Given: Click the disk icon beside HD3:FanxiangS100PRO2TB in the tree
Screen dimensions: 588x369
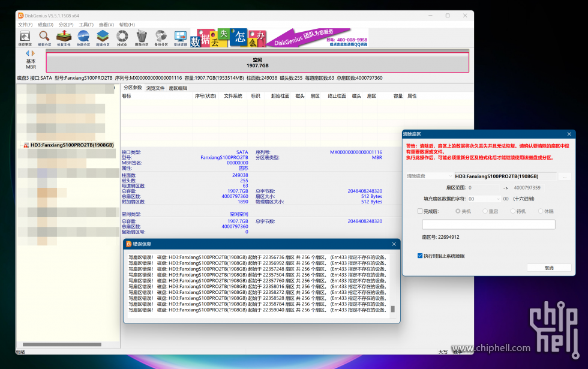Looking at the screenshot, I should point(26,145).
